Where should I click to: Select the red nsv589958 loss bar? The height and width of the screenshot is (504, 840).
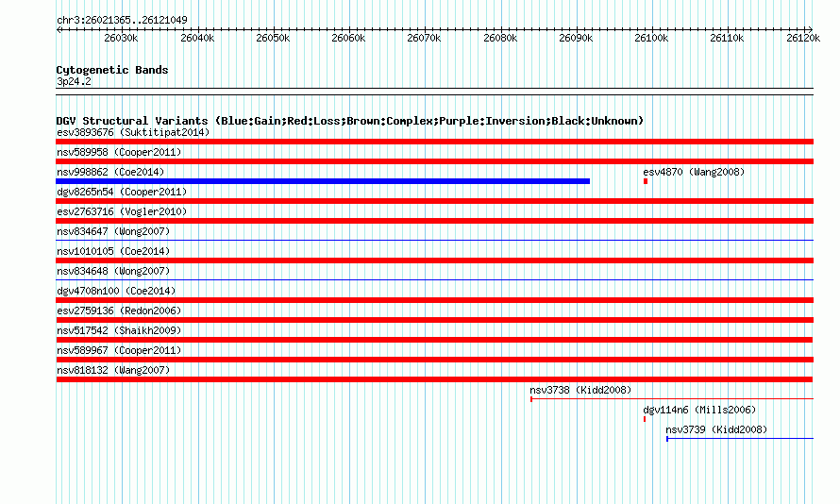pyautogui.click(x=434, y=161)
